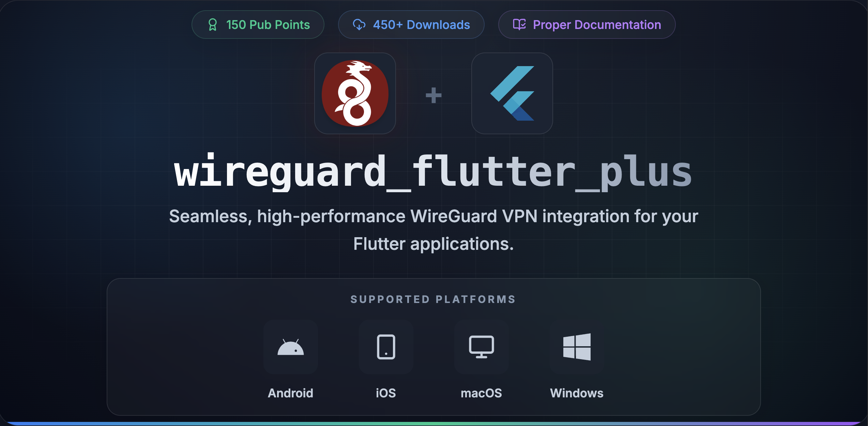Image resolution: width=868 pixels, height=426 pixels.
Task: Click the iOS label
Action: point(386,393)
